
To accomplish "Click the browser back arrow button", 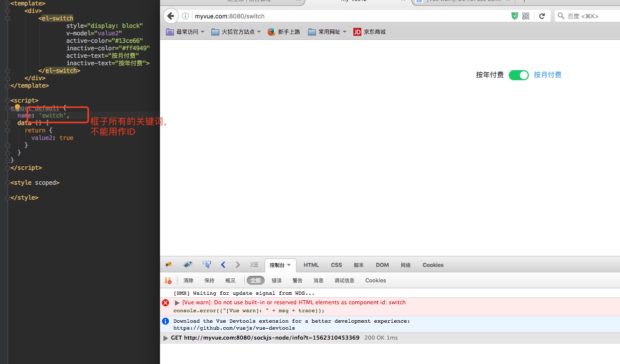I will coord(171,16).
